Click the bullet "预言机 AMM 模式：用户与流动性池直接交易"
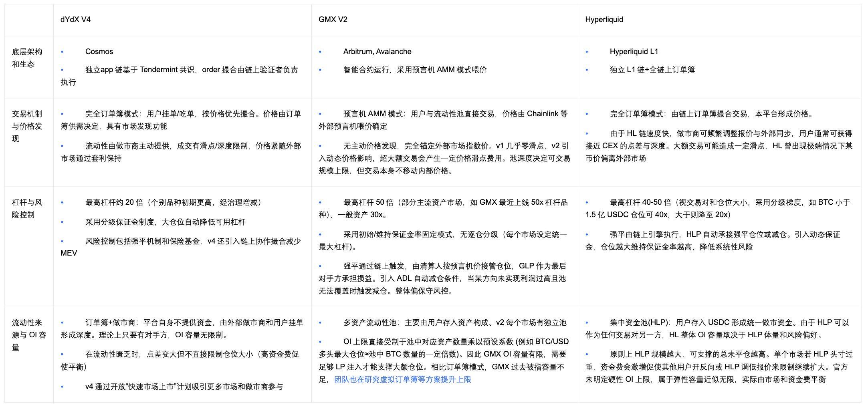This screenshot has height=407, width=868. [x=443, y=120]
